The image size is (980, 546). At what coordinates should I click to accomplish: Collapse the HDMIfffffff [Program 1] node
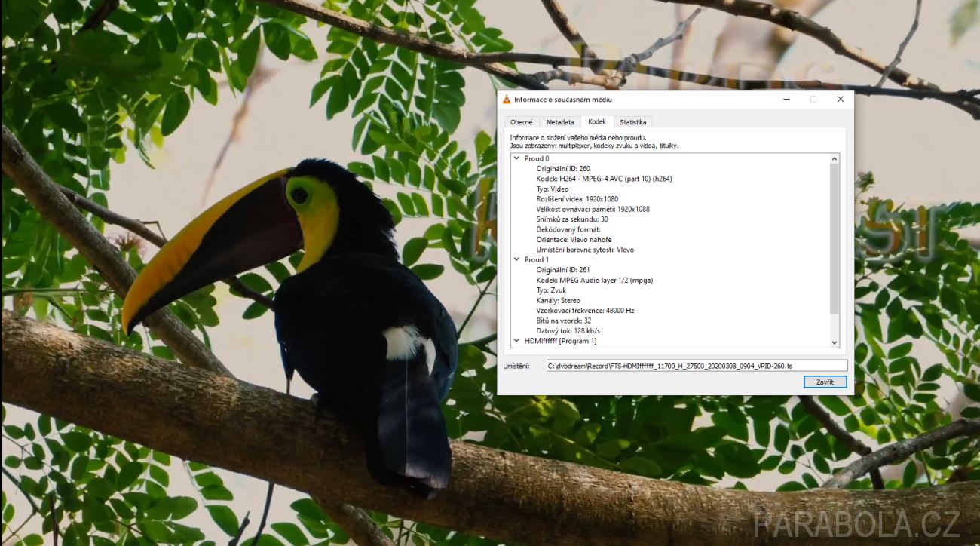click(516, 341)
